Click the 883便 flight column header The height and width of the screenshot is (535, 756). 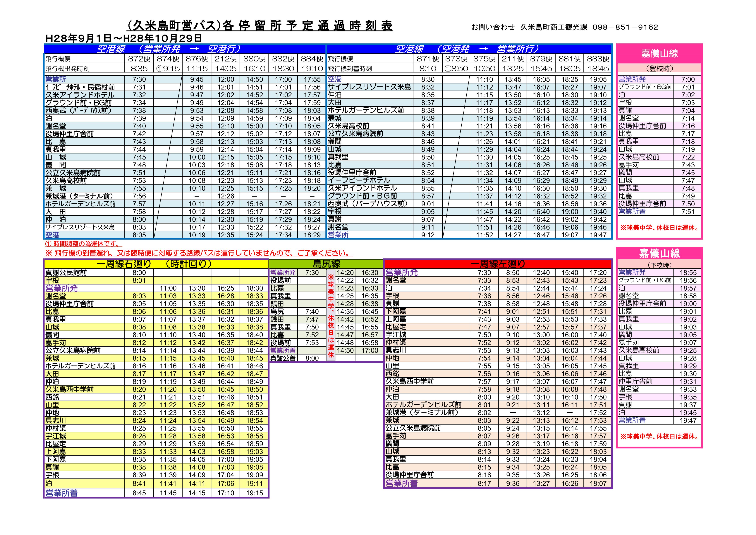click(598, 59)
